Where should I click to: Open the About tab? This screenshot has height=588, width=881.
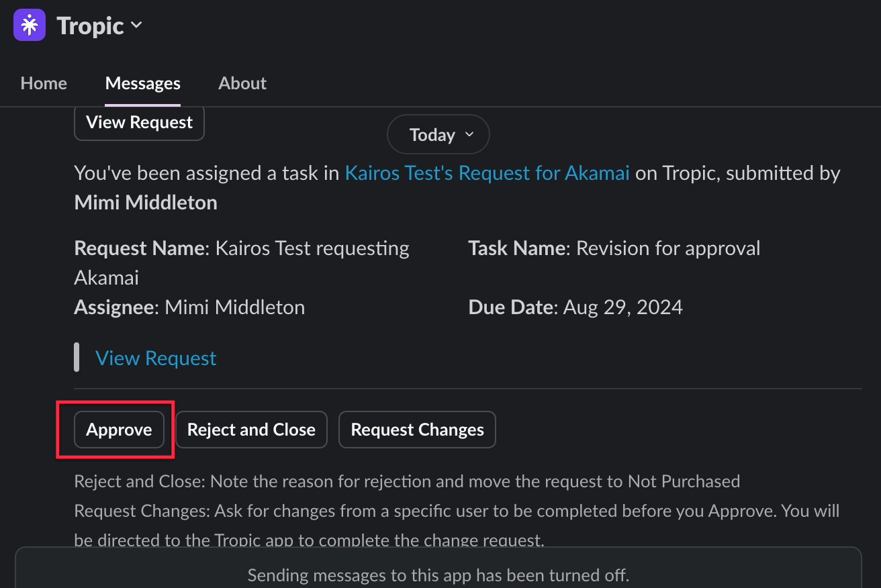point(242,83)
